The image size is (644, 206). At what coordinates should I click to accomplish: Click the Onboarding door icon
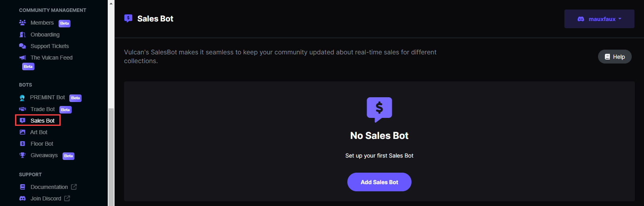(23, 35)
